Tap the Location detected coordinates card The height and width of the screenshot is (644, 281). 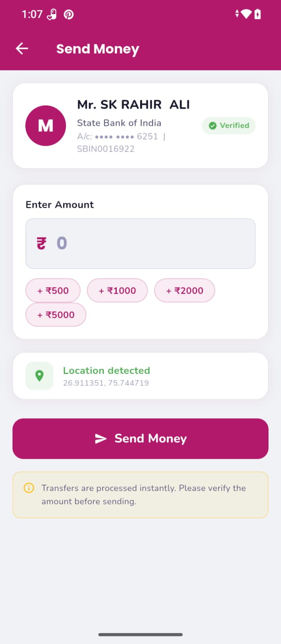(x=140, y=376)
